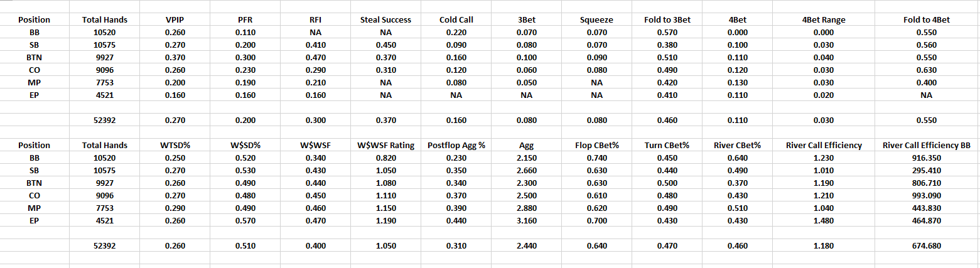
Task: Click the EP W$SD% value 0.570
Action: click(x=245, y=220)
